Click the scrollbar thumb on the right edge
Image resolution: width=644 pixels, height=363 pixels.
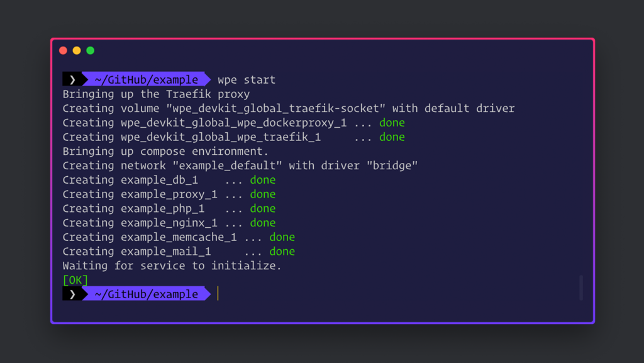click(x=580, y=288)
